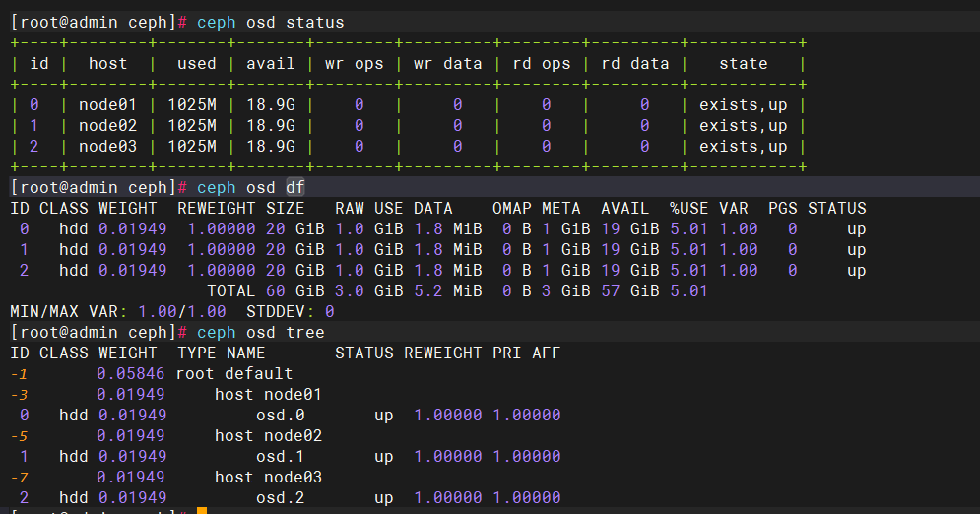Select the 'host' column header in status table
This screenshot has height=514, width=980.
tap(107, 64)
